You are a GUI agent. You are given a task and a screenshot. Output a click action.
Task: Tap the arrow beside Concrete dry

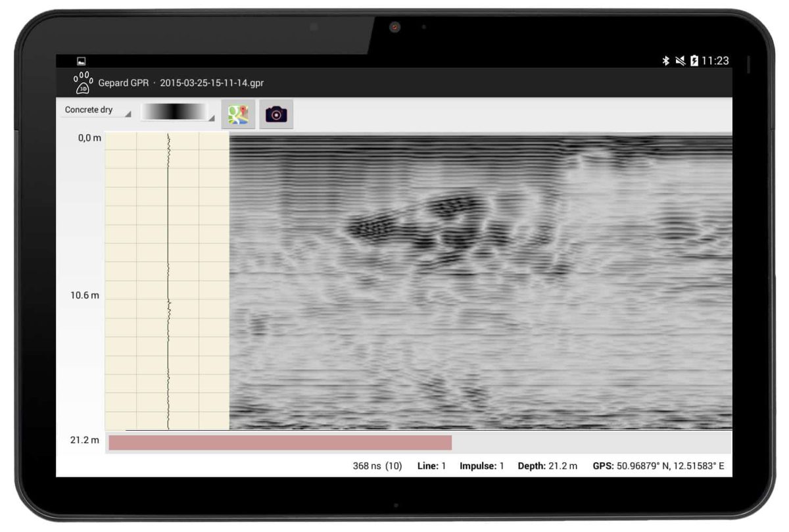click(x=128, y=114)
